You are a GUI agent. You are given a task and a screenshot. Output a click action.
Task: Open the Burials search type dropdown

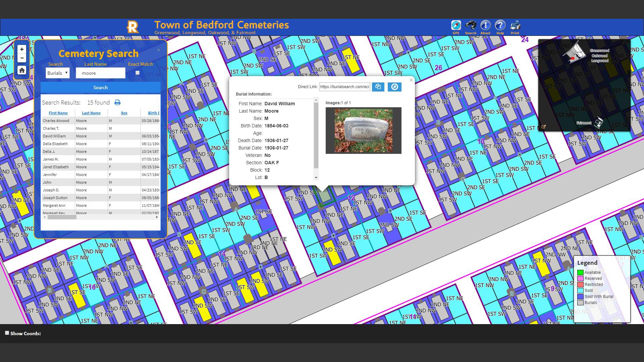click(x=58, y=73)
